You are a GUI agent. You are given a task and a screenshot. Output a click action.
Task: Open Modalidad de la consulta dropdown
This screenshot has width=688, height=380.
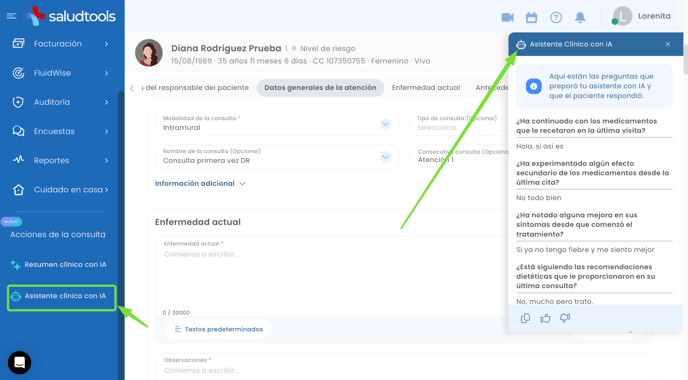pos(386,124)
